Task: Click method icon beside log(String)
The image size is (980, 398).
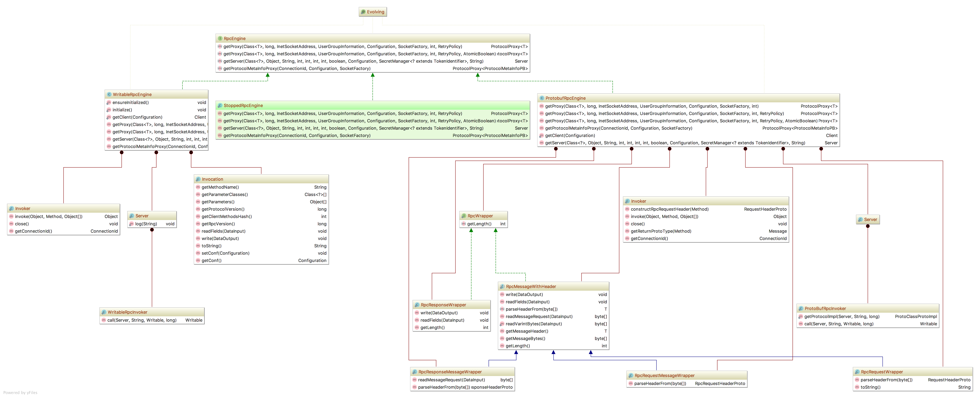Action: tap(131, 224)
